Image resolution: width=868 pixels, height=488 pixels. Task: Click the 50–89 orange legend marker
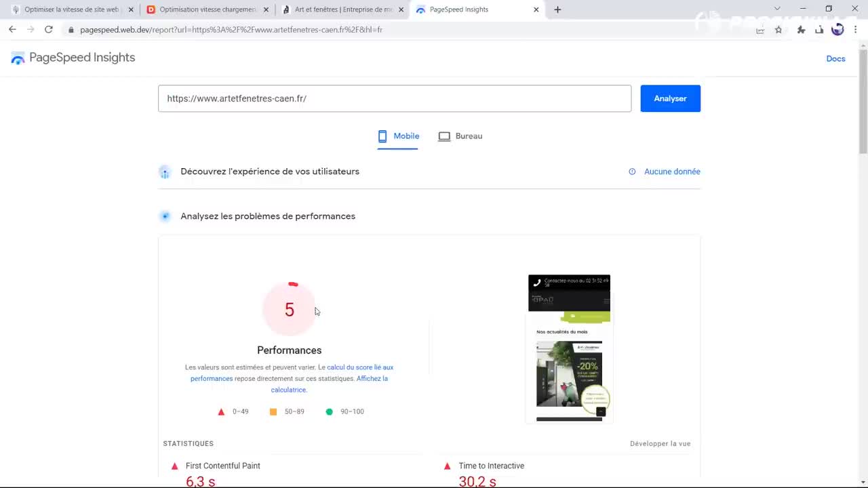click(x=273, y=411)
